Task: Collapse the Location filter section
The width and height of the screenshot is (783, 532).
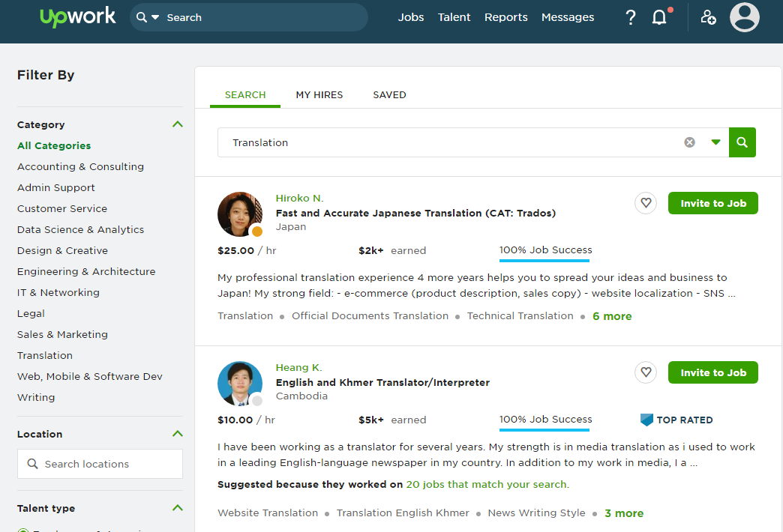Action: pyautogui.click(x=177, y=434)
